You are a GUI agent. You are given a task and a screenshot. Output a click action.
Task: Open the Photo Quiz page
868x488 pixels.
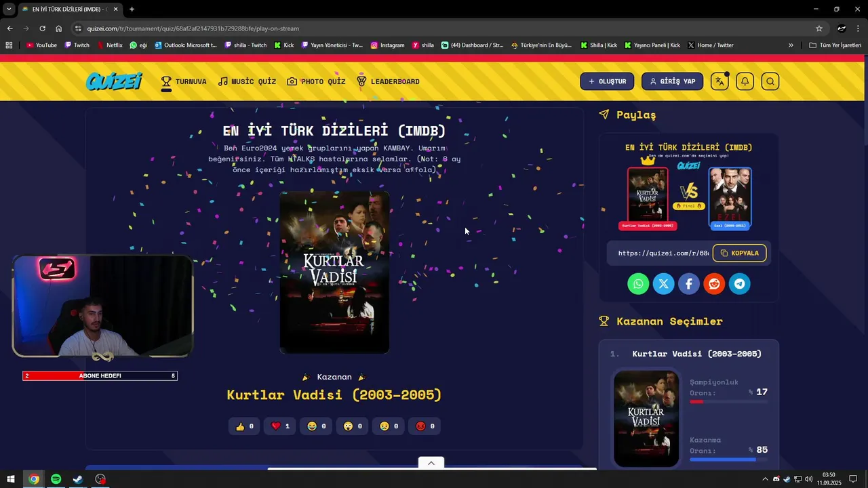(x=316, y=81)
